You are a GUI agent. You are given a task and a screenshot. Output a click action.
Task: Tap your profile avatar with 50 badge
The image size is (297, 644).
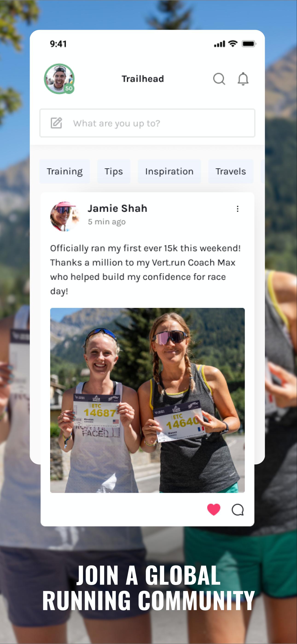tap(59, 79)
